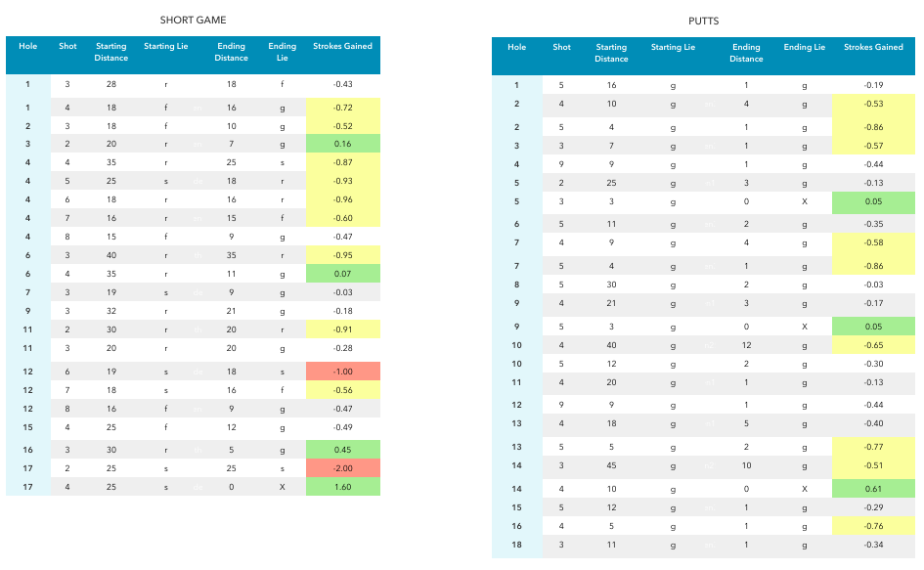Click the green 0.45 strokes gained cell

tap(342, 449)
